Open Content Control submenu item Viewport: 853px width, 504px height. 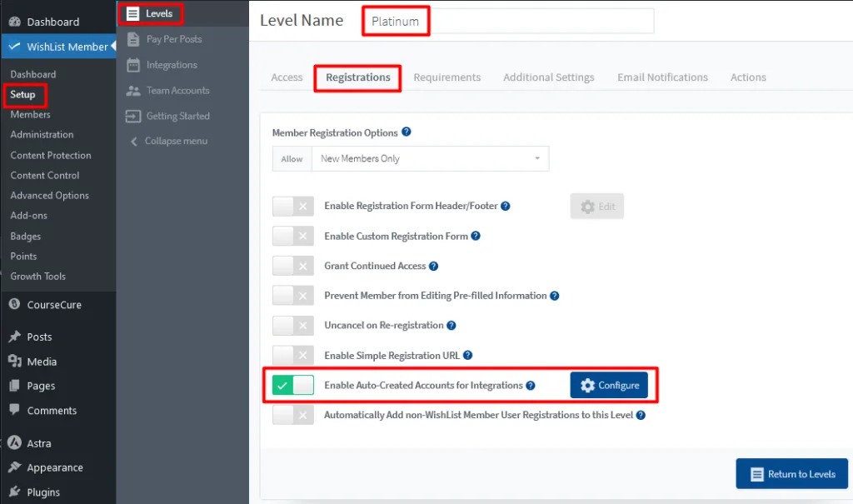[x=45, y=175]
